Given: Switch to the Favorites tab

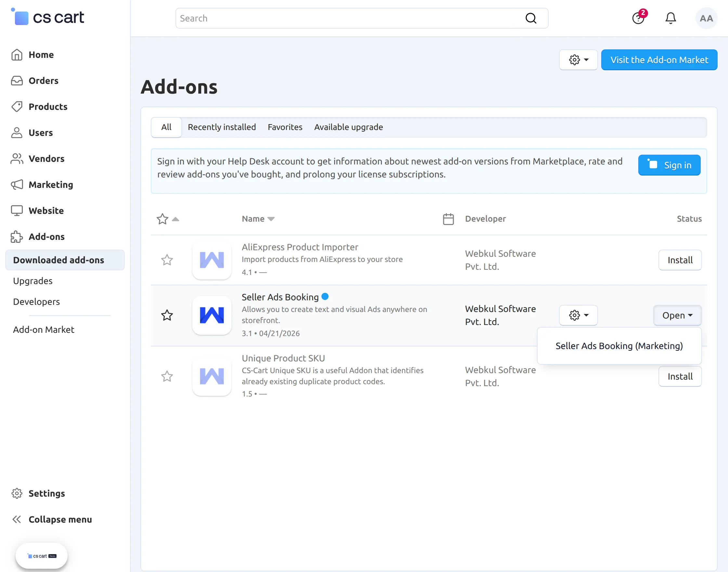Looking at the screenshot, I should click(x=285, y=127).
